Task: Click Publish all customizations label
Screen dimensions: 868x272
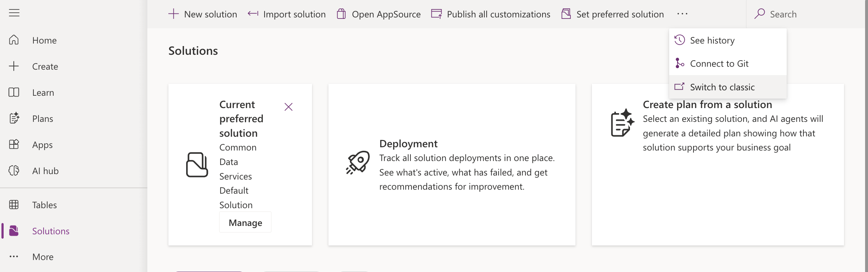Action: (499, 14)
